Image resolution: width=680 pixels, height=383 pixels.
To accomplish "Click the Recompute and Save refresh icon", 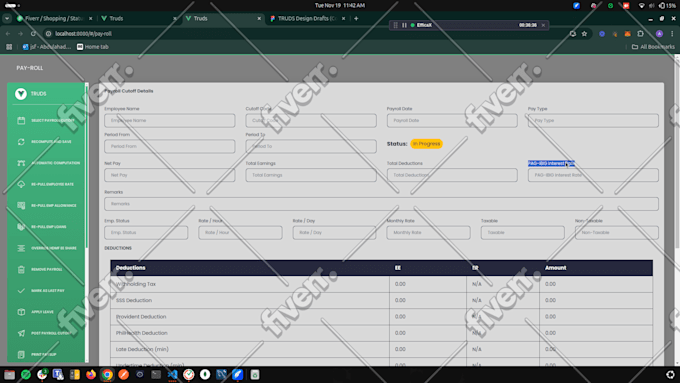I will click(x=21, y=142).
